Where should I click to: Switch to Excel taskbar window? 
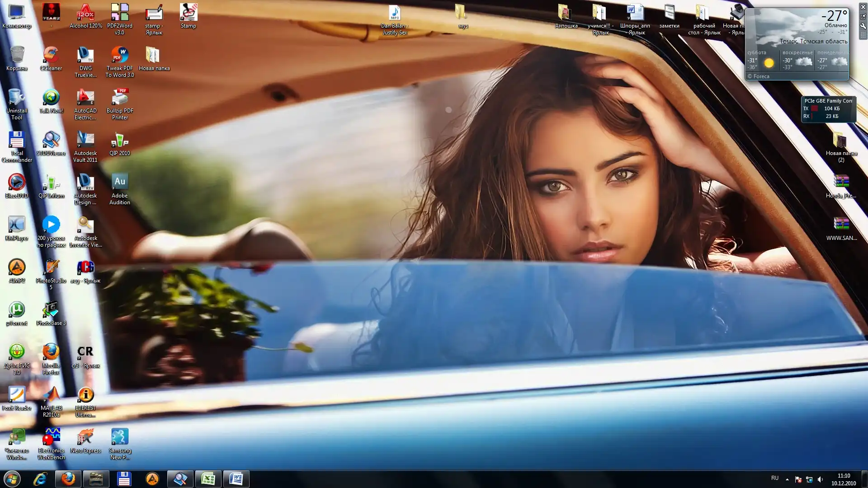pyautogui.click(x=208, y=479)
